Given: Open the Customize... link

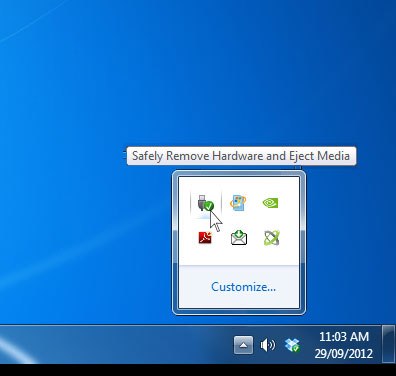Looking at the screenshot, I should pos(243,287).
